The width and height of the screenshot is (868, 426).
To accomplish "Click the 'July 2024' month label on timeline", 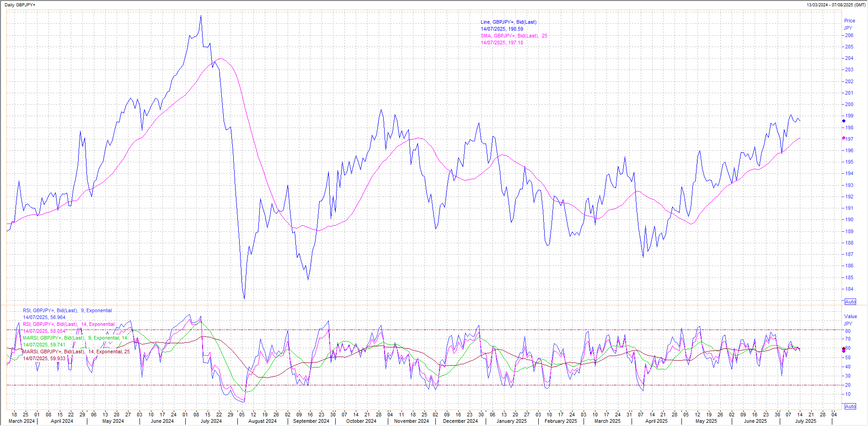I will pyautogui.click(x=211, y=421).
